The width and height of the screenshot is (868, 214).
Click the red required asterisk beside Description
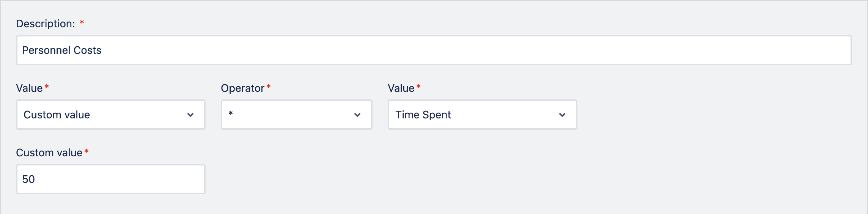[82, 23]
